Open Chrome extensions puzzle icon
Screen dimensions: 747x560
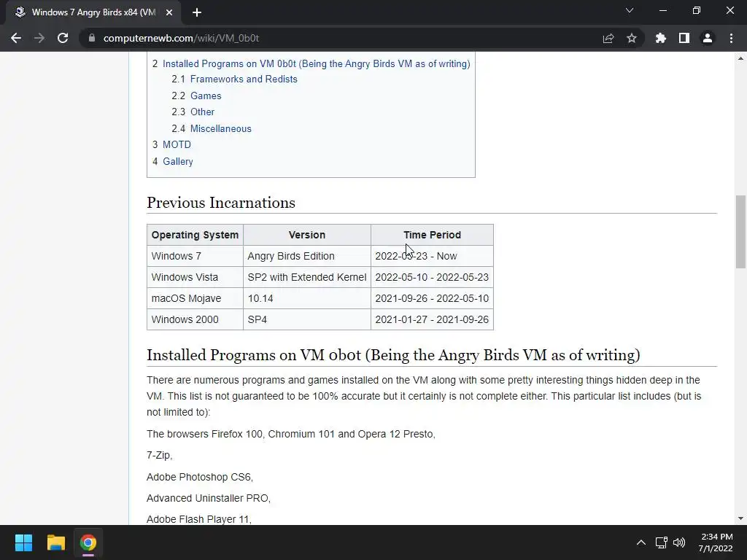pos(661,38)
